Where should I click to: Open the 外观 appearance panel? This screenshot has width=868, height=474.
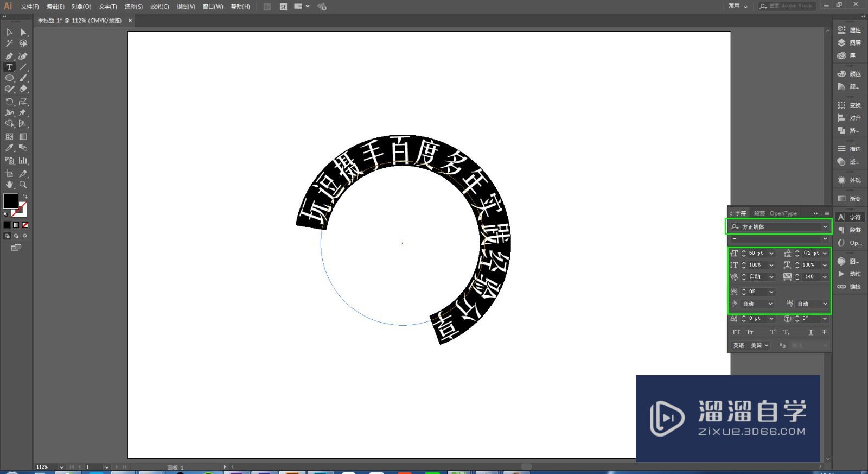pyautogui.click(x=849, y=180)
